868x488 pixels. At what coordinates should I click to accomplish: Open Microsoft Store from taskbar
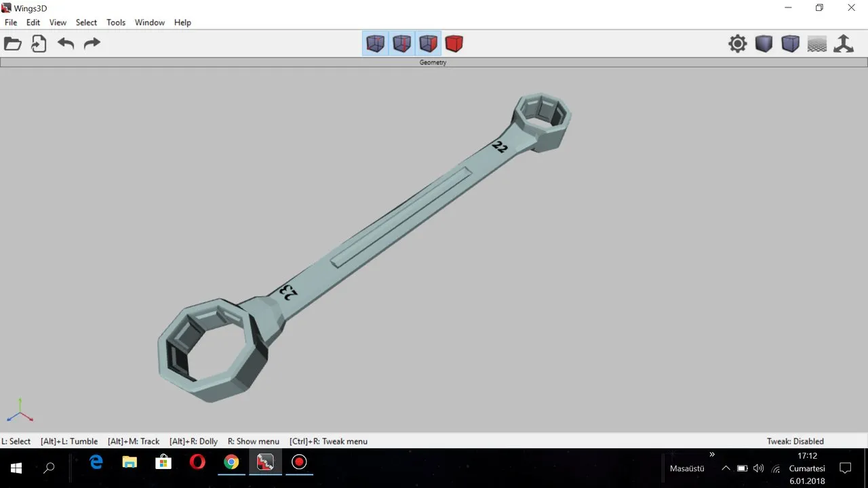(x=163, y=463)
